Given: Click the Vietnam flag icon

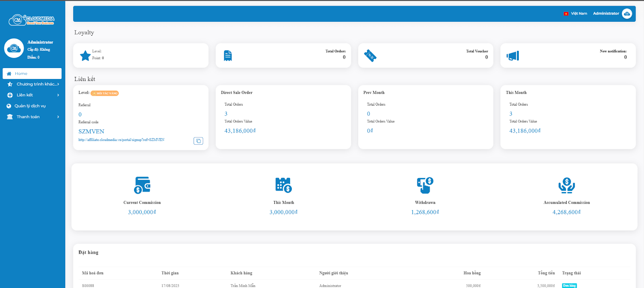Looking at the screenshot, I should coord(566,14).
